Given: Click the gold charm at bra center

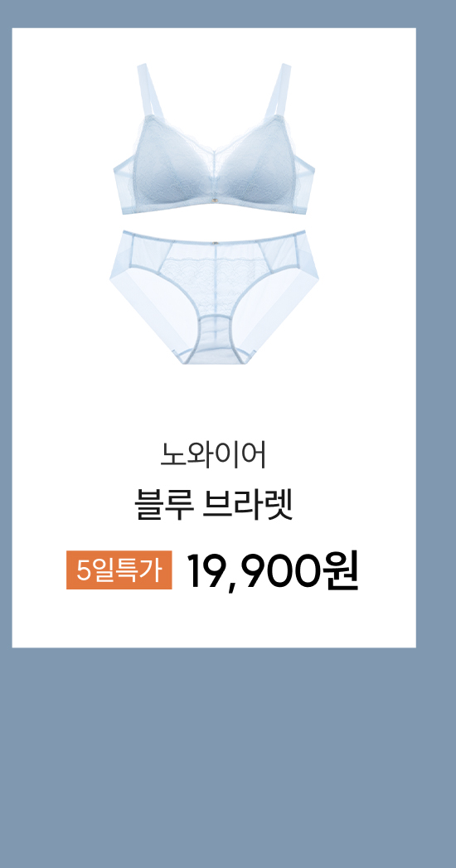Looking at the screenshot, I should [x=214, y=198].
